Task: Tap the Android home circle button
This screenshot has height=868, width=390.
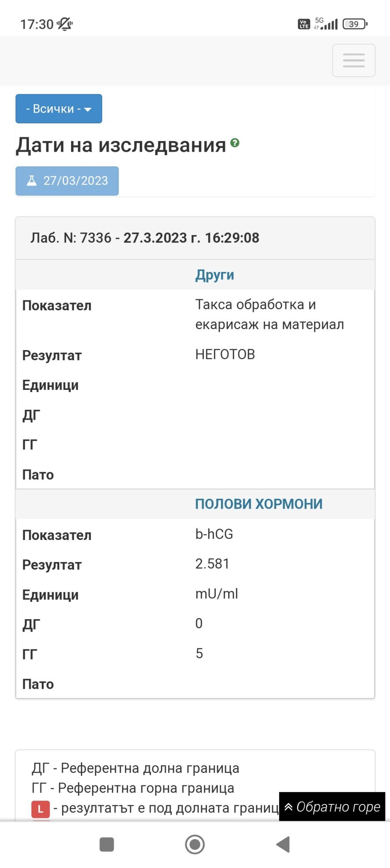Action: pyautogui.click(x=195, y=844)
